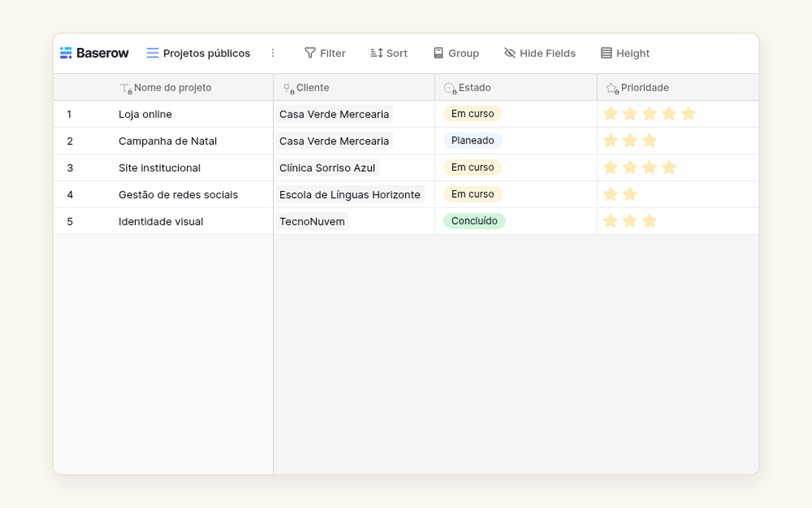
Task: Click the Cliente column header
Action: click(354, 87)
